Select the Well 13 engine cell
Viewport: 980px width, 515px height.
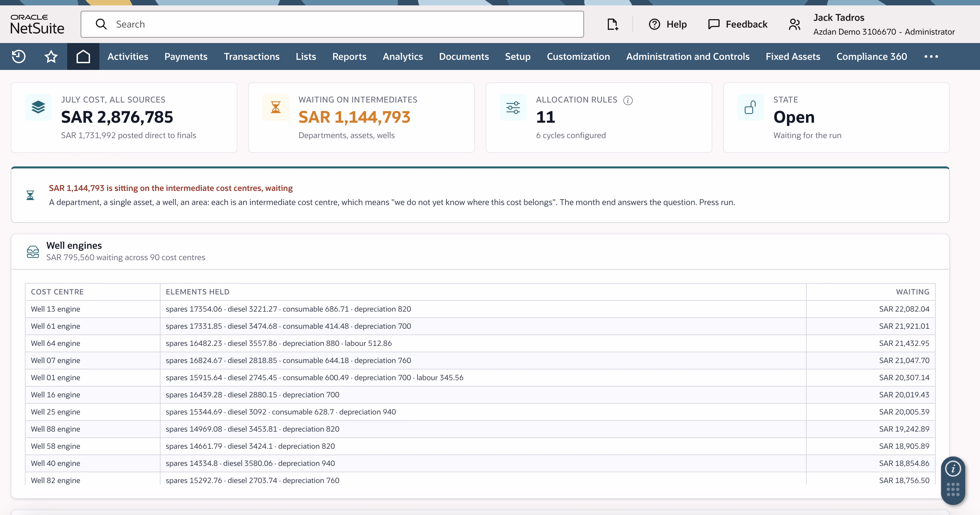[92, 309]
